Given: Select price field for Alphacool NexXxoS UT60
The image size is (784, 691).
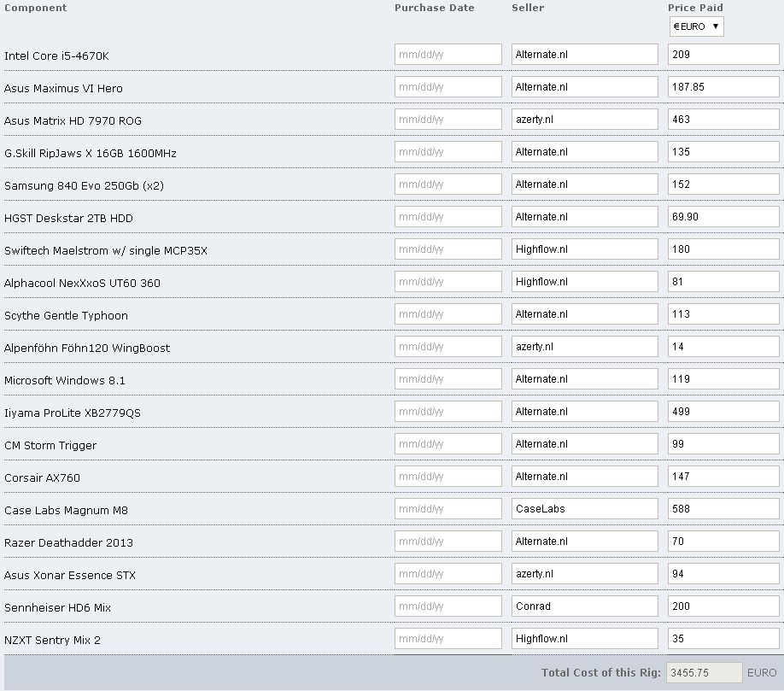Looking at the screenshot, I should click(x=723, y=282).
